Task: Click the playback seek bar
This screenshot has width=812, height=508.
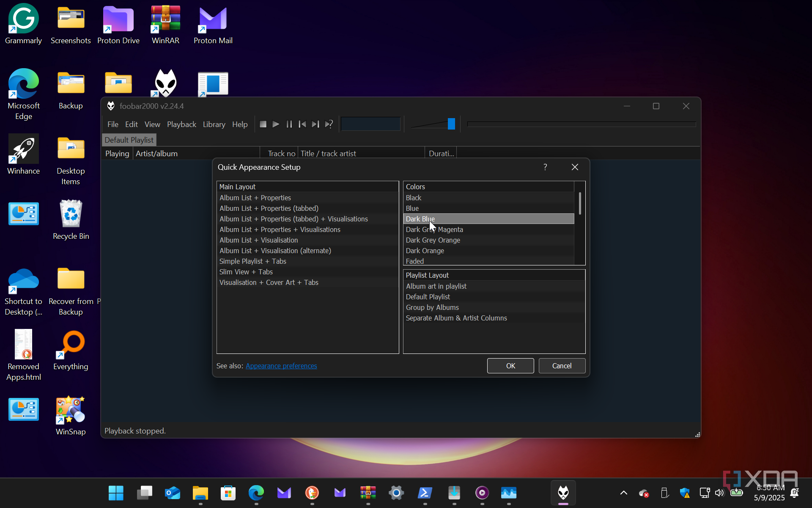Action: point(582,124)
